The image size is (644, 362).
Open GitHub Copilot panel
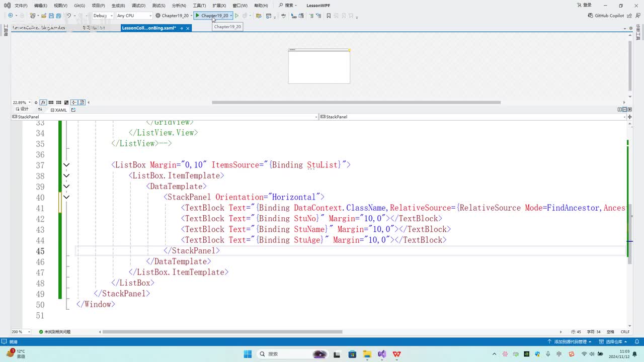point(606,16)
